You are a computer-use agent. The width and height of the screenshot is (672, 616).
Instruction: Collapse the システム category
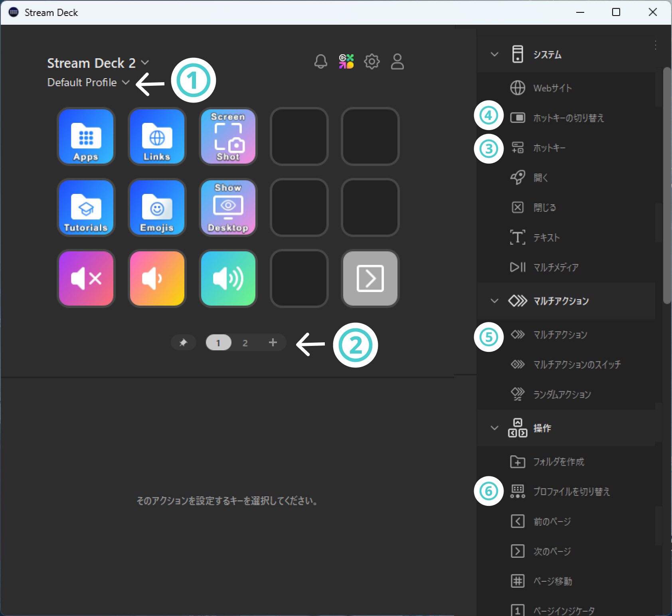pos(494,54)
